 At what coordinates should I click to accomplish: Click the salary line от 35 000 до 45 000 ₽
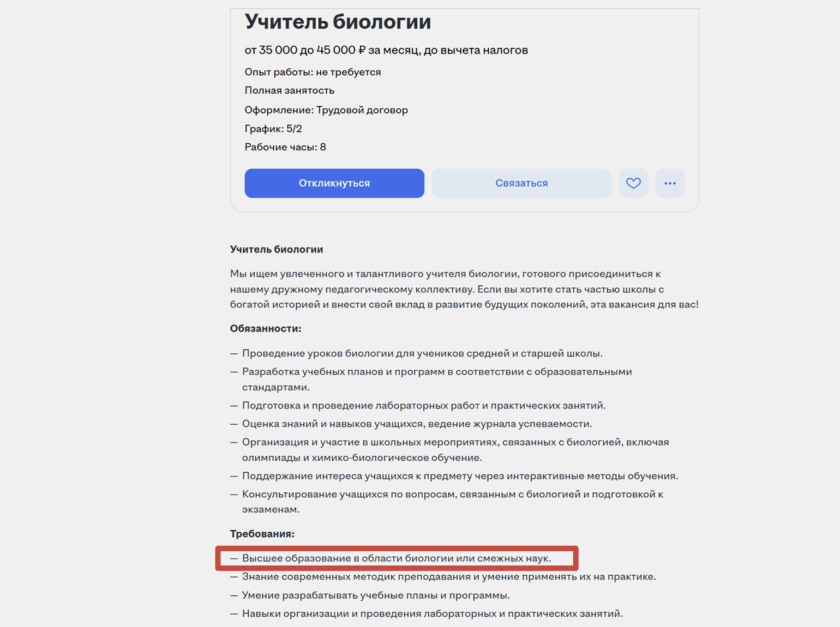(386, 50)
